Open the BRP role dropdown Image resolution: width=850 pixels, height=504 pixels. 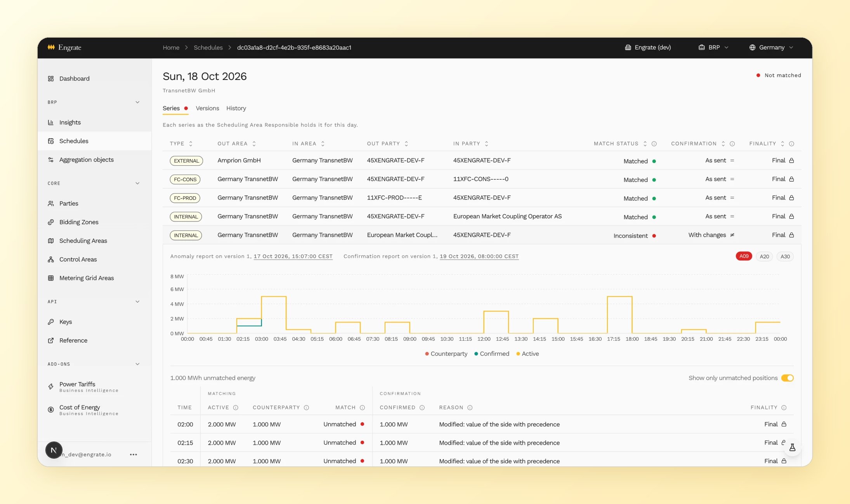pos(713,47)
